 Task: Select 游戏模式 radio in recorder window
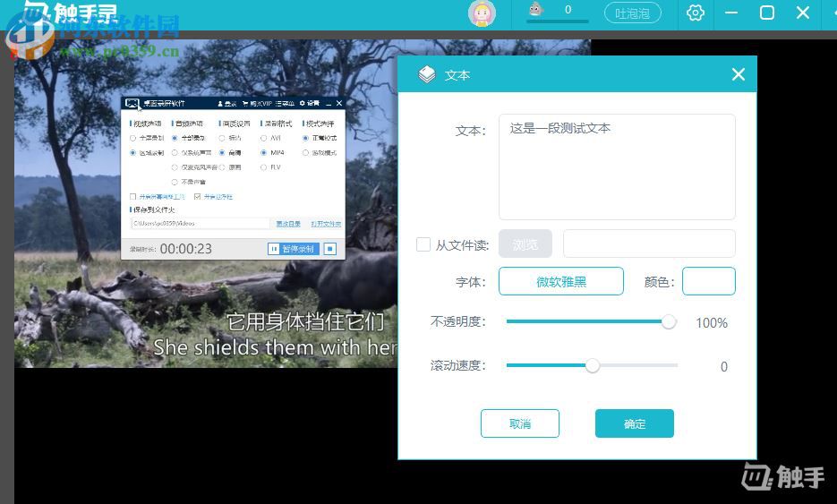[305, 153]
